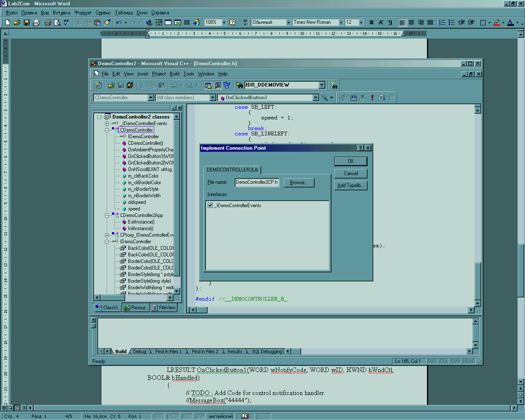Click Word's vertical scrollbar thumb
Screen dimensions: 525x420
[x=521, y=271]
